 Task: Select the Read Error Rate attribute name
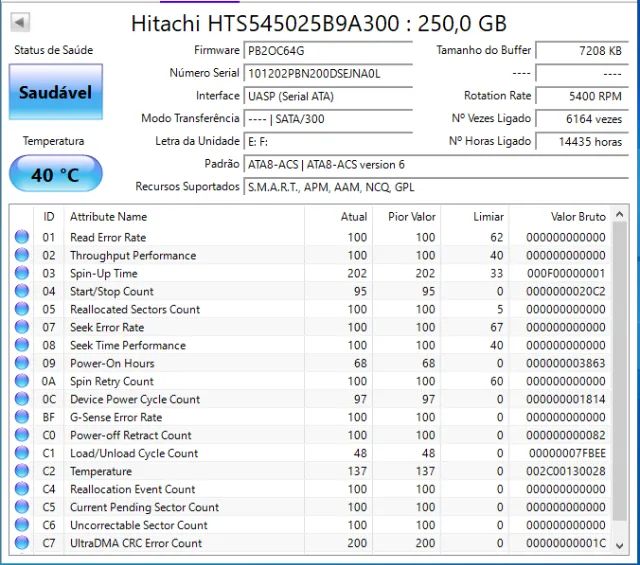pyautogui.click(x=108, y=237)
